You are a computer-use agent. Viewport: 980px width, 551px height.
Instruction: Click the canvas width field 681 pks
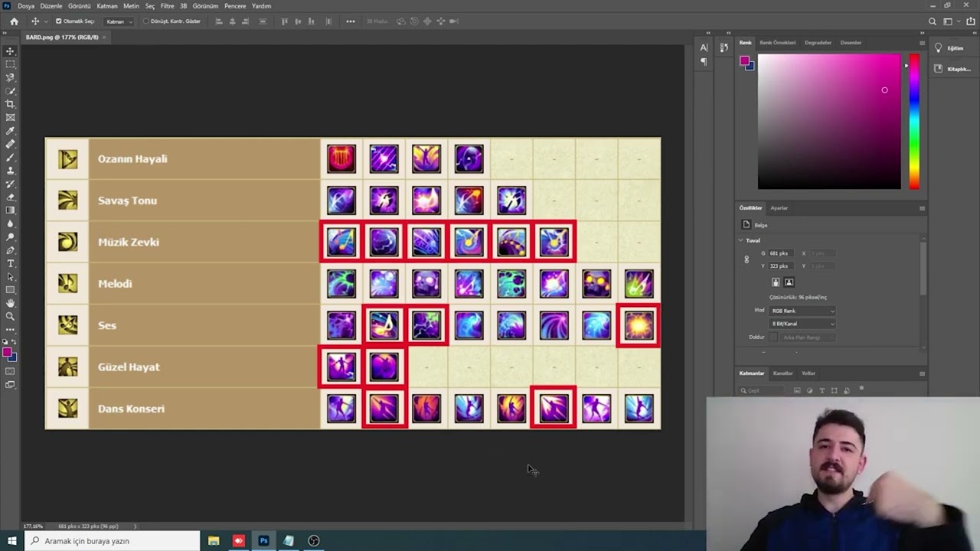pyautogui.click(x=781, y=253)
